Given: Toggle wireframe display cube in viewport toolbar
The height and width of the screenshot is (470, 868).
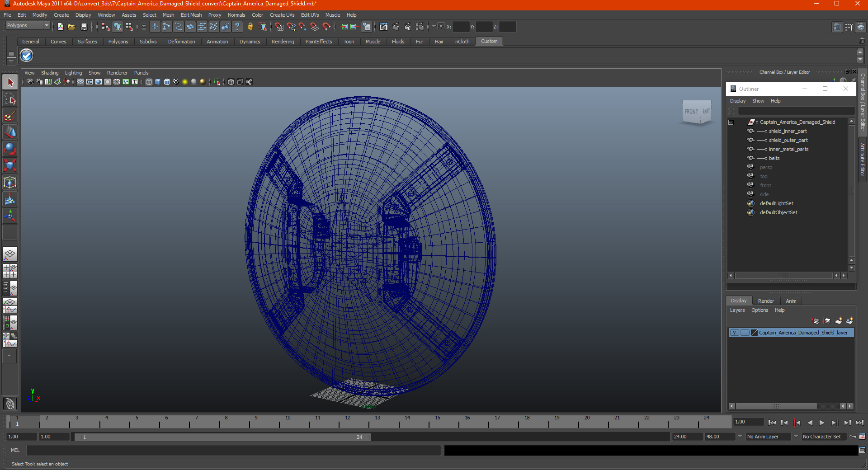Looking at the screenshot, I should click(149, 82).
